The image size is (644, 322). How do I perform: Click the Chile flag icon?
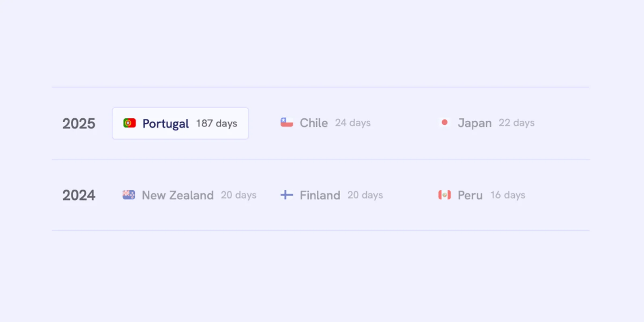tap(287, 122)
